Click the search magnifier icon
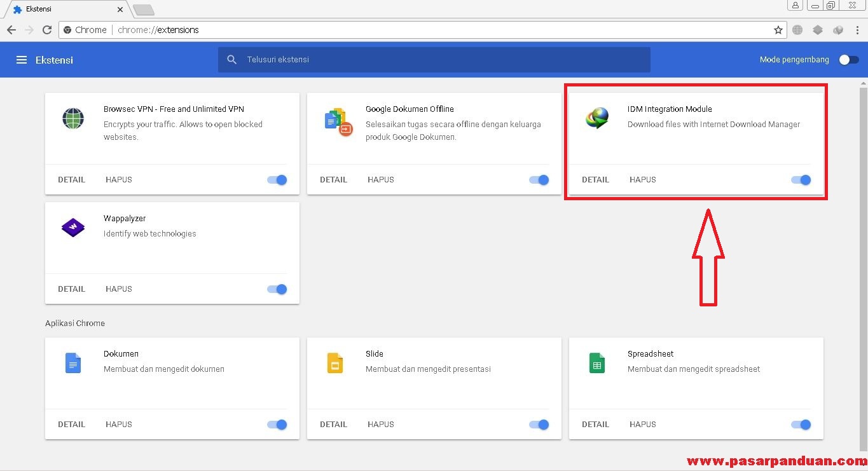This screenshot has height=471, width=868. (x=232, y=60)
